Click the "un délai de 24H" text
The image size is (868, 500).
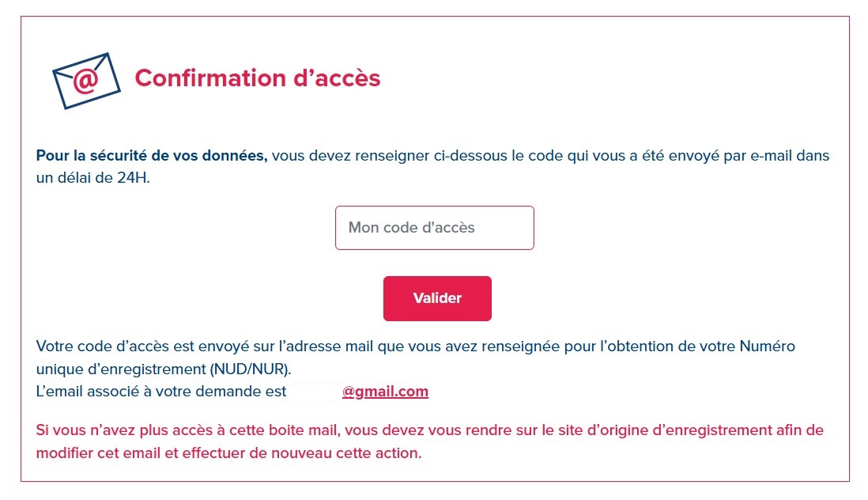[x=92, y=178]
